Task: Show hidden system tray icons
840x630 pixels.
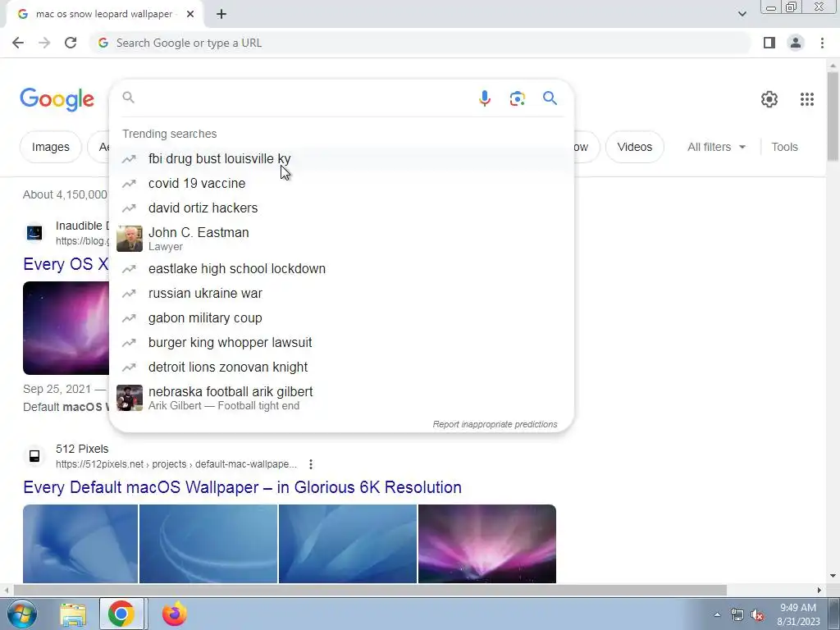Action: [717, 614]
